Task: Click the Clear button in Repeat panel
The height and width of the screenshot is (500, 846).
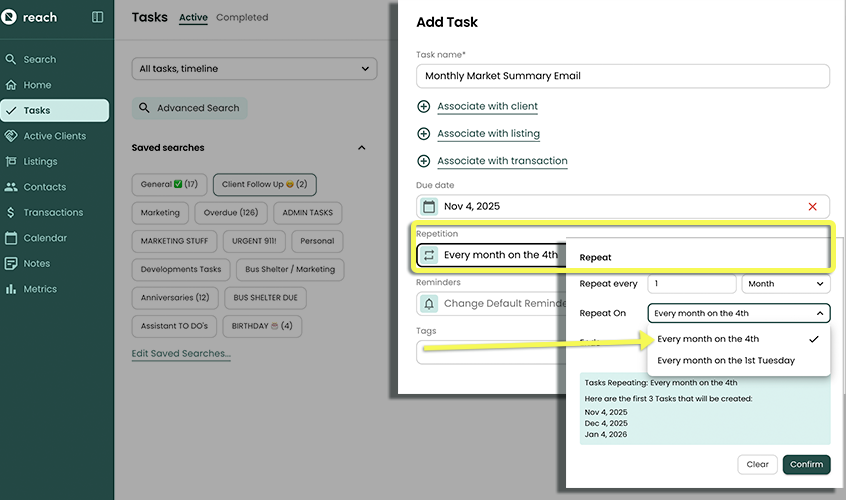Action: click(x=757, y=464)
